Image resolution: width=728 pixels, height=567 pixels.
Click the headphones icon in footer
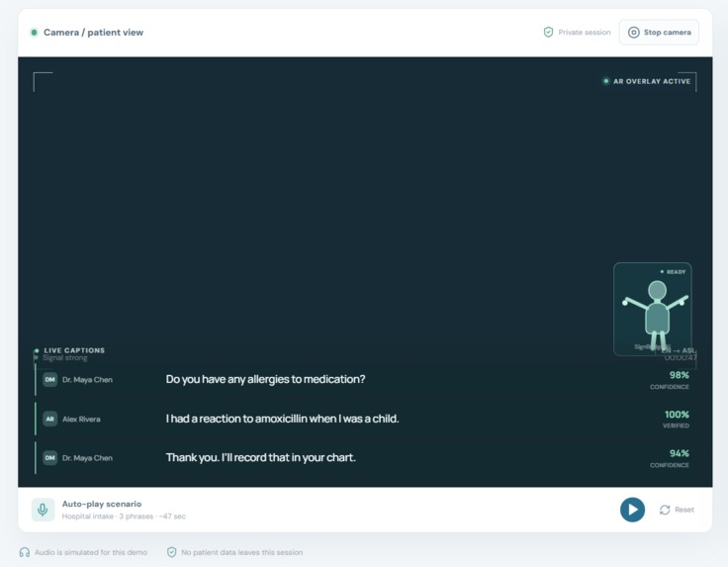click(x=25, y=552)
